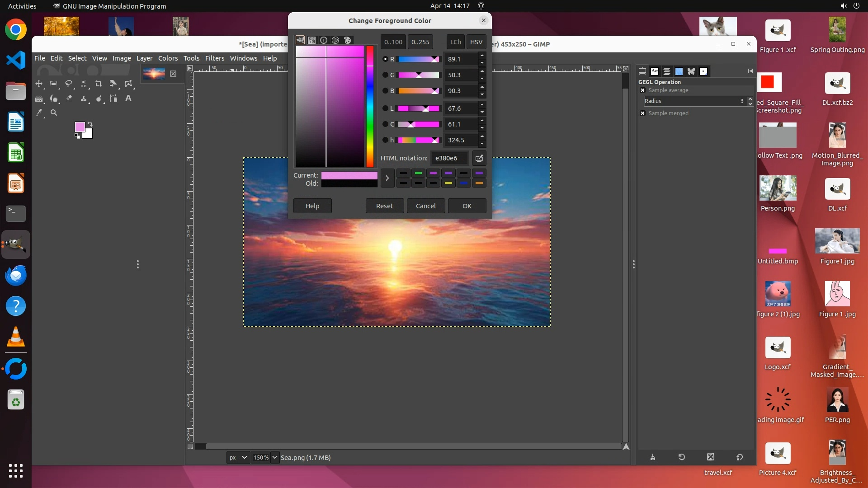This screenshot has height=488, width=868.
Task: Select the Eraser tool
Action: click(x=69, y=99)
